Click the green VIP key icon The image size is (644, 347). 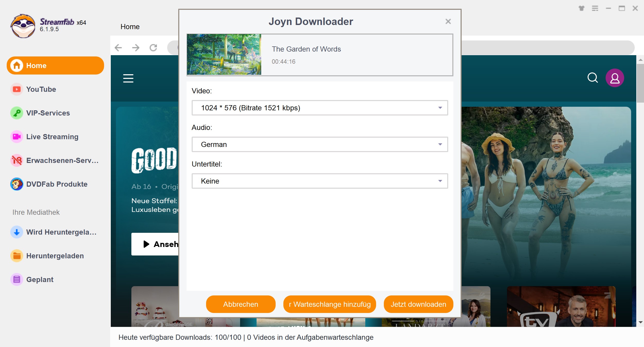pyautogui.click(x=17, y=113)
